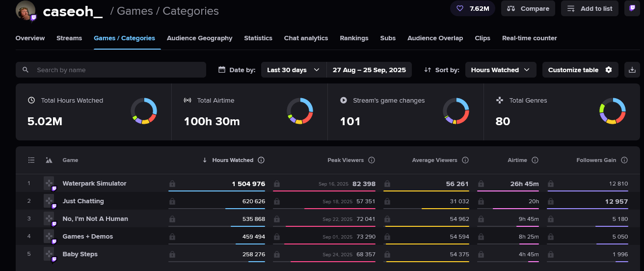Open the Customize table settings

click(580, 70)
